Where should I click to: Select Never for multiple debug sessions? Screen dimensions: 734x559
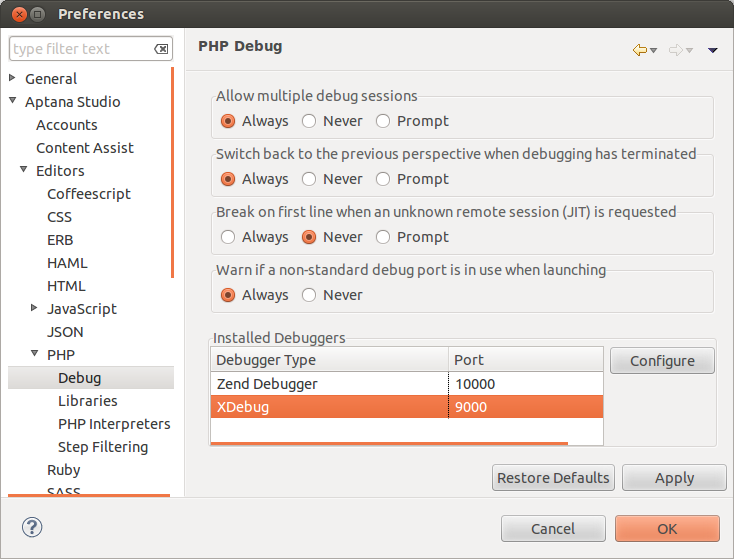pyautogui.click(x=310, y=121)
